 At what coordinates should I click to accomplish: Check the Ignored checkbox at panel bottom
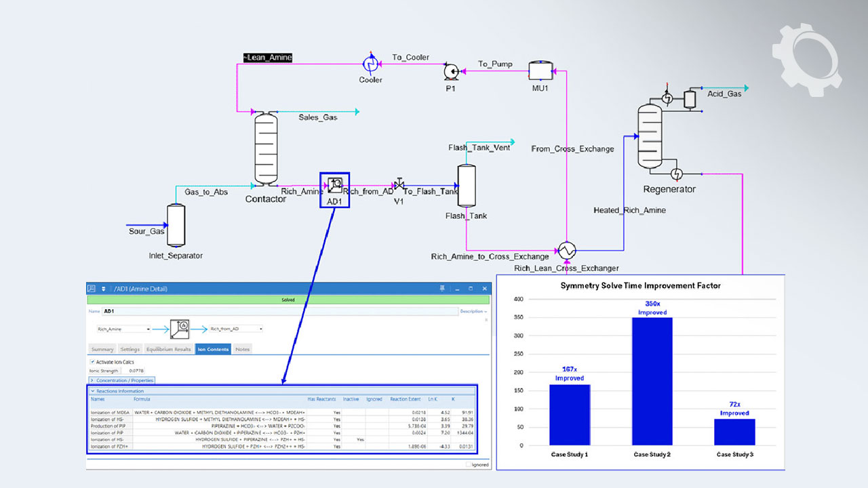pos(469,464)
